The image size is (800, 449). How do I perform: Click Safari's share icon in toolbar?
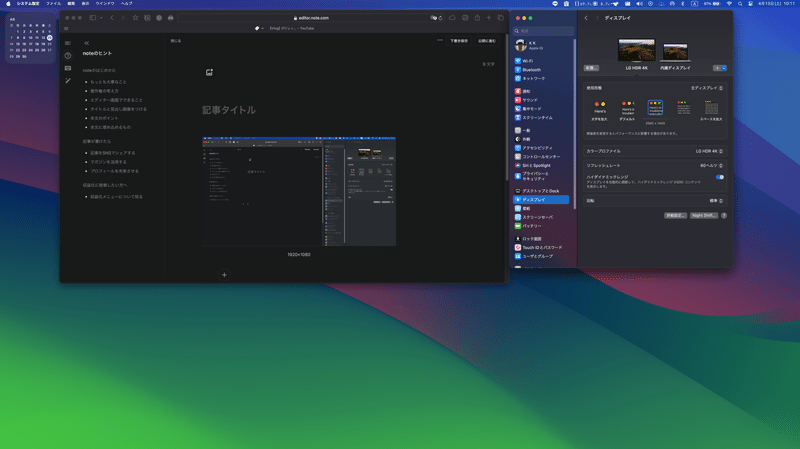(477, 18)
